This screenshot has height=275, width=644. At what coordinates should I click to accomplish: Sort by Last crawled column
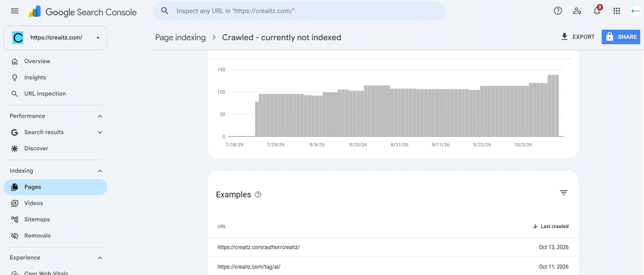[551, 226]
